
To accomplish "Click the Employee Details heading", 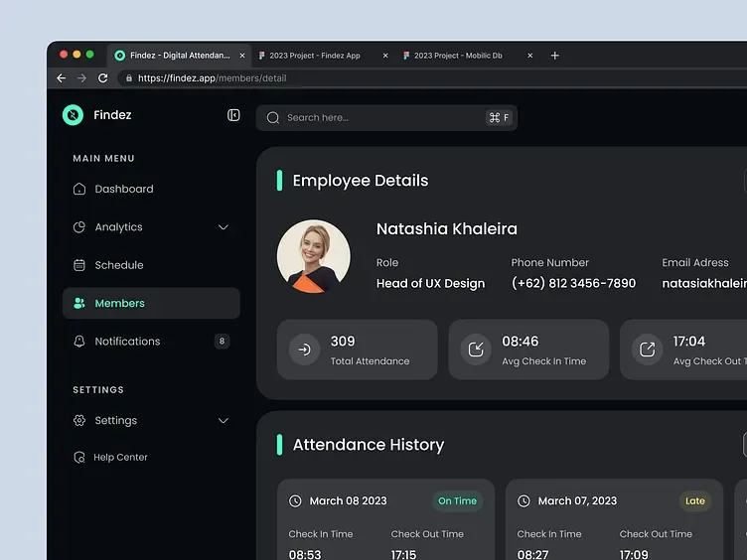I will pos(361,181).
